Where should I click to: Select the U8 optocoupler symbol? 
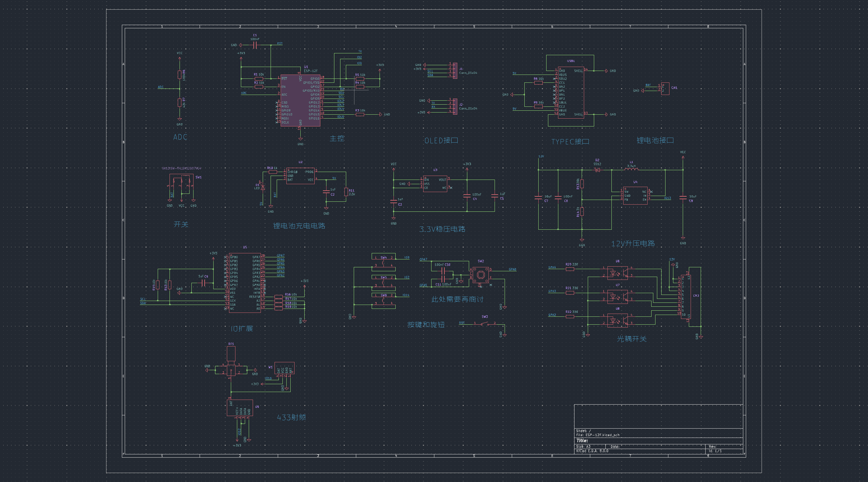tap(617, 321)
